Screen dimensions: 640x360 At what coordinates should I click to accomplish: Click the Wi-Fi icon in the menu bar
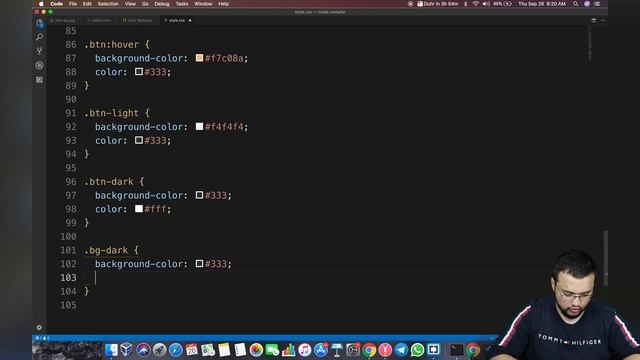tap(476, 4)
